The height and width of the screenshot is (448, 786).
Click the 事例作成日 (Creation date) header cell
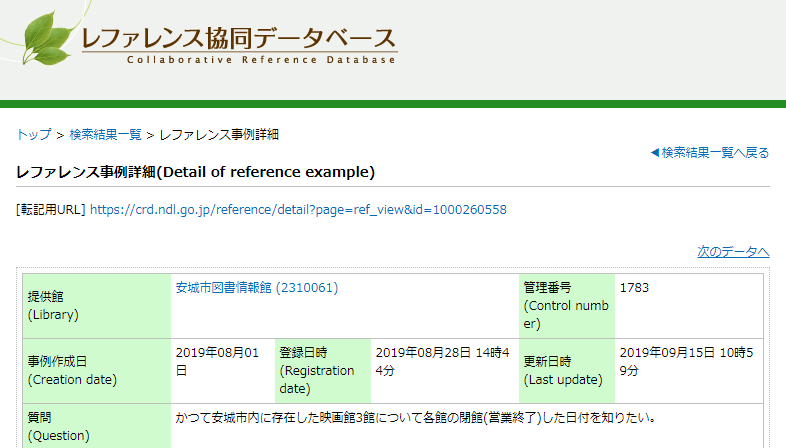(97, 371)
